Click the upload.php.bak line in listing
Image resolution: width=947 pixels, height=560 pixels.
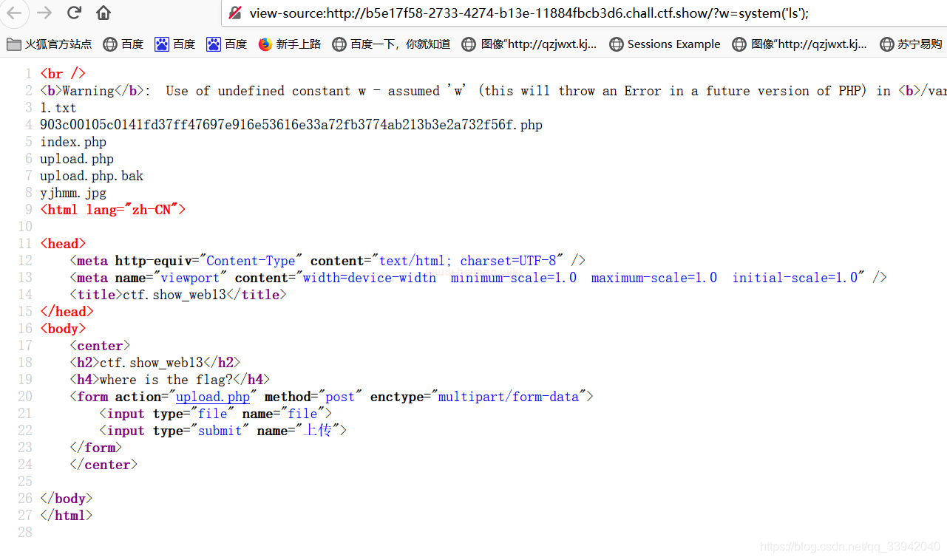coord(92,176)
